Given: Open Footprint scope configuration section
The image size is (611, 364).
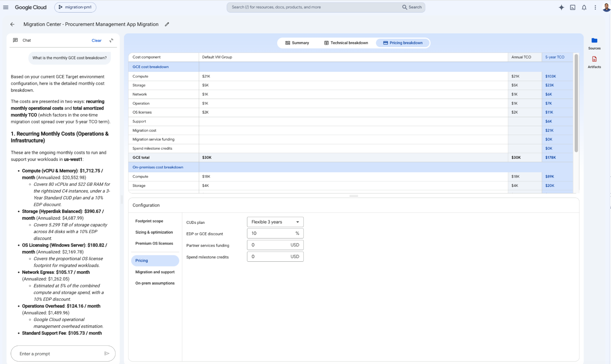Looking at the screenshot, I should point(149,221).
